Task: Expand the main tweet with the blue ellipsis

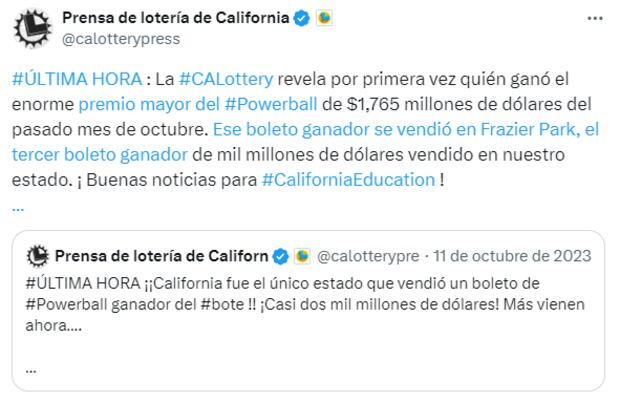Action: click(18, 205)
